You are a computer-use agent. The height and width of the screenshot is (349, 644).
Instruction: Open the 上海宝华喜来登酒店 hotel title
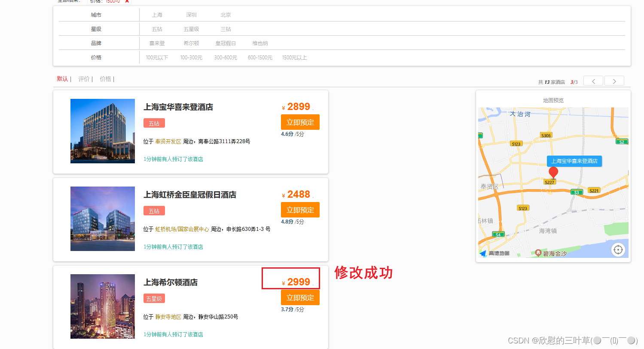(x=178, y=107)
